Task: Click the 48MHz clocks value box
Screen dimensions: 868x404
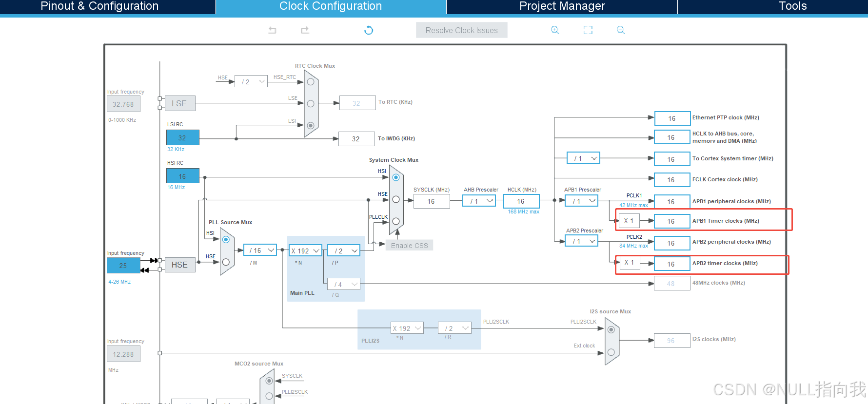Action: point(672,283)
